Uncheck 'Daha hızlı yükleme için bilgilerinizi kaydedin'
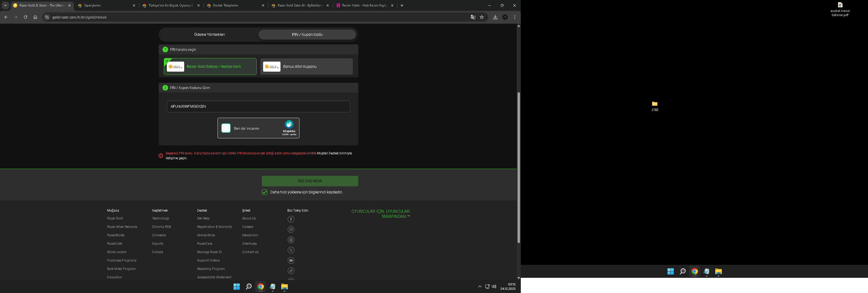Image resolution: width=868 pixels, height=293 pixels. pos(264,192)
